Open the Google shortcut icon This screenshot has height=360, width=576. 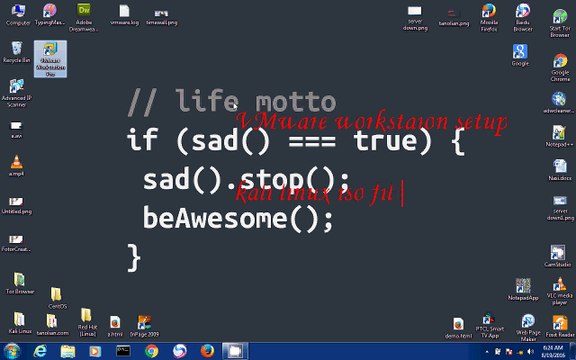tap(520, 55)
